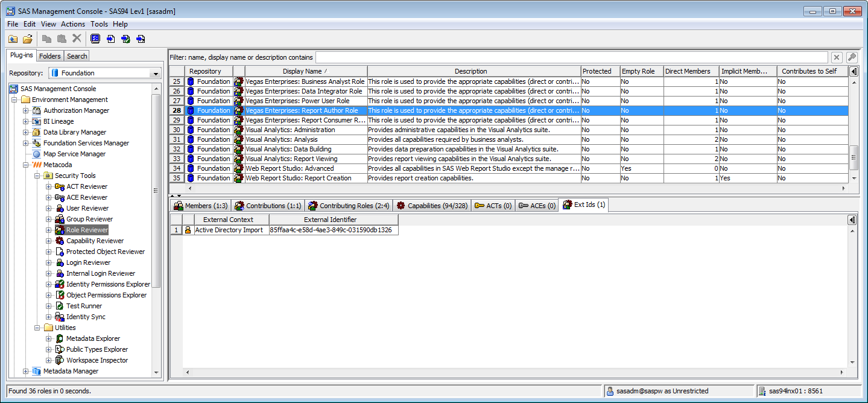Expand the Authorization Manager node
The image size is (868, 403).
[x=26, y=110]
